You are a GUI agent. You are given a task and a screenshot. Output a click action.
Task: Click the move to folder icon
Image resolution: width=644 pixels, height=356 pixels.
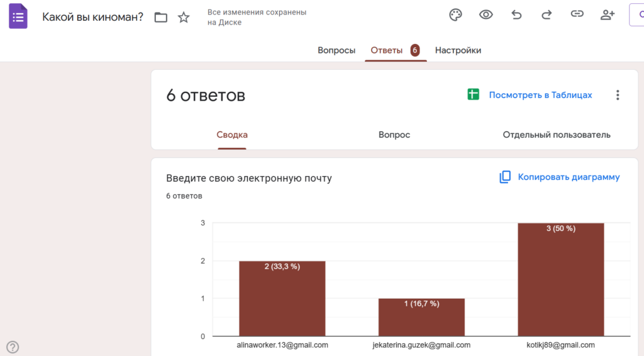click(x=160, y=17)
